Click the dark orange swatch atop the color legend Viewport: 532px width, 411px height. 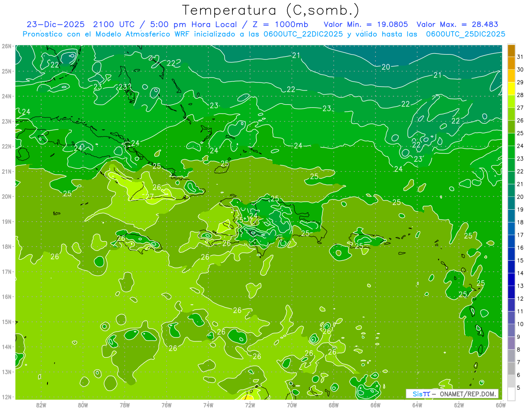click(x=511, y=51)
